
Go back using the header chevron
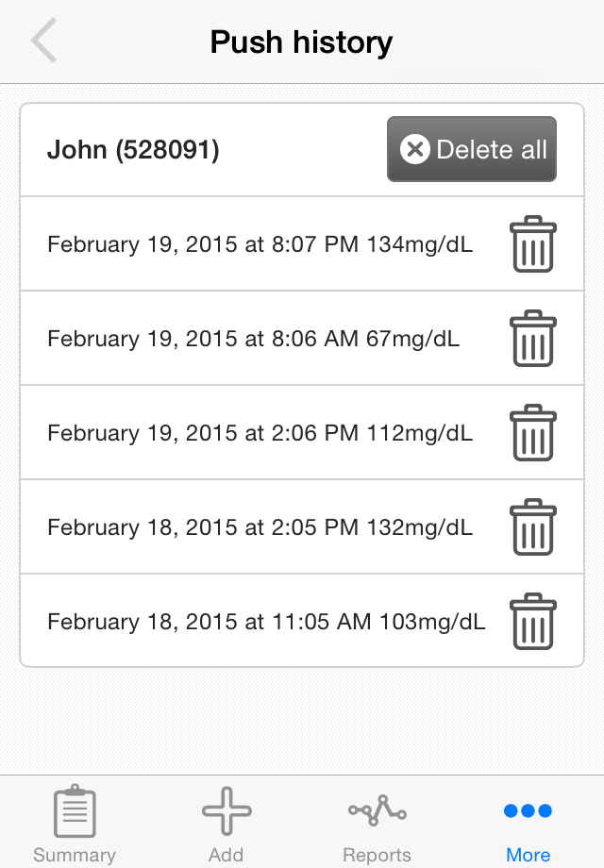(x=43, y=41)
